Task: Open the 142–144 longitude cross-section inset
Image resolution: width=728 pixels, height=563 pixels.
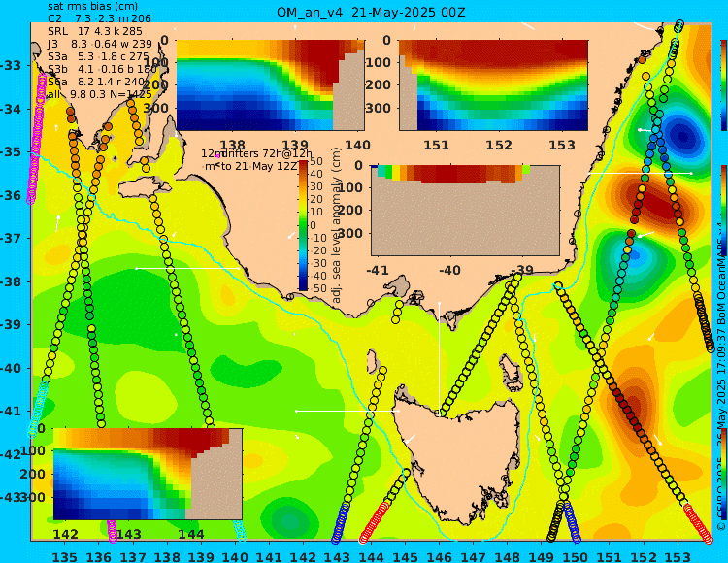Action: pyautogui.click(x=149, y=474)
